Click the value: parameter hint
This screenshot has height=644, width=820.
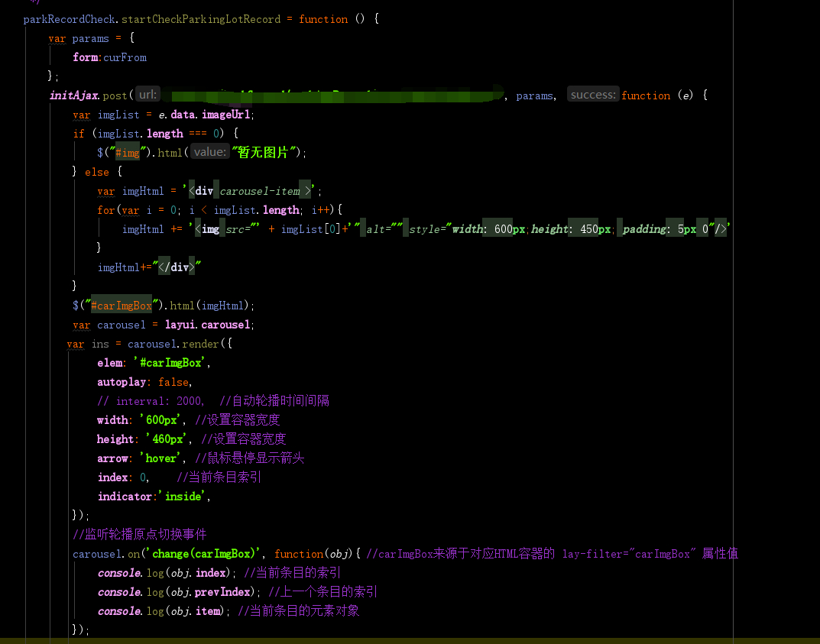coord(209,152)
